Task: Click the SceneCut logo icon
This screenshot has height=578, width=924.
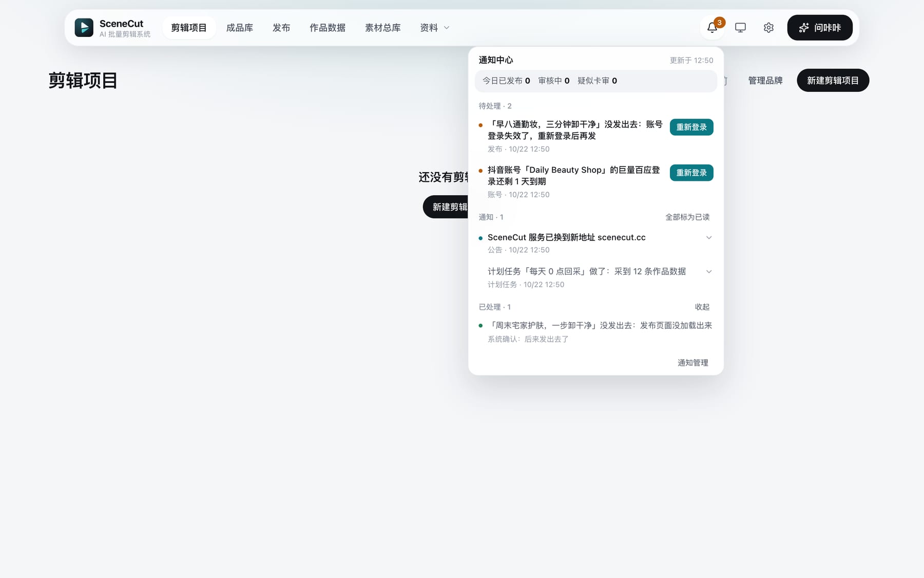Action: coord(84,28)
